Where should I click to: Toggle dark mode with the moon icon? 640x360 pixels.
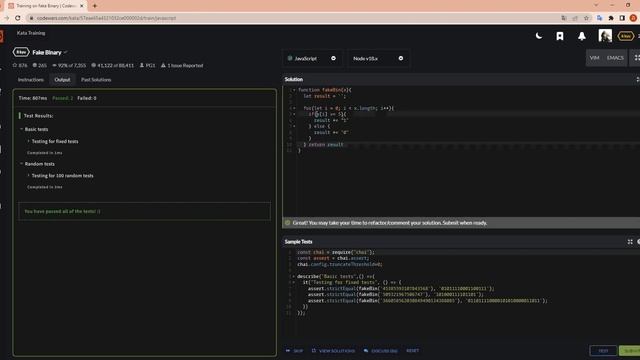tap(539, 36)
